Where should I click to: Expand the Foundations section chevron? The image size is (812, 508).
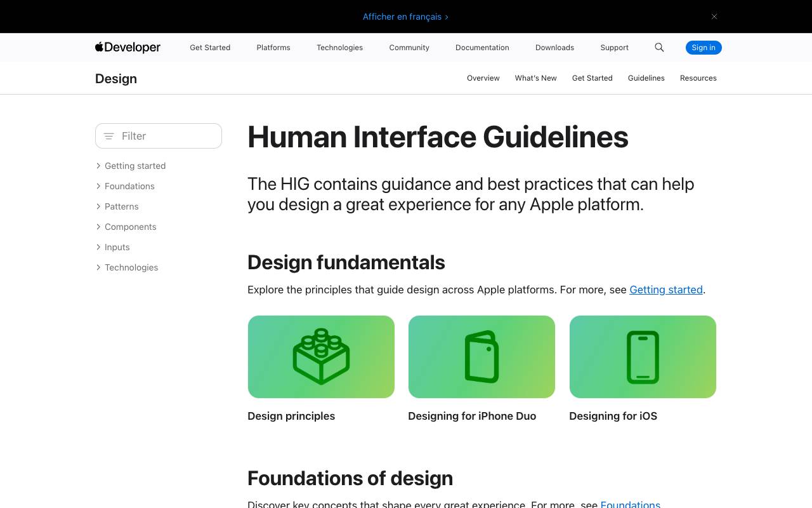(98, 186)
